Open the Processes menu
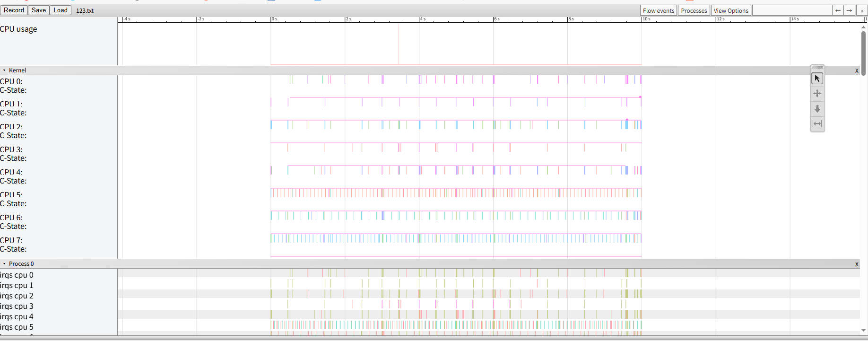The width and height of the screenshot is (868, 341). coord(694,10)
